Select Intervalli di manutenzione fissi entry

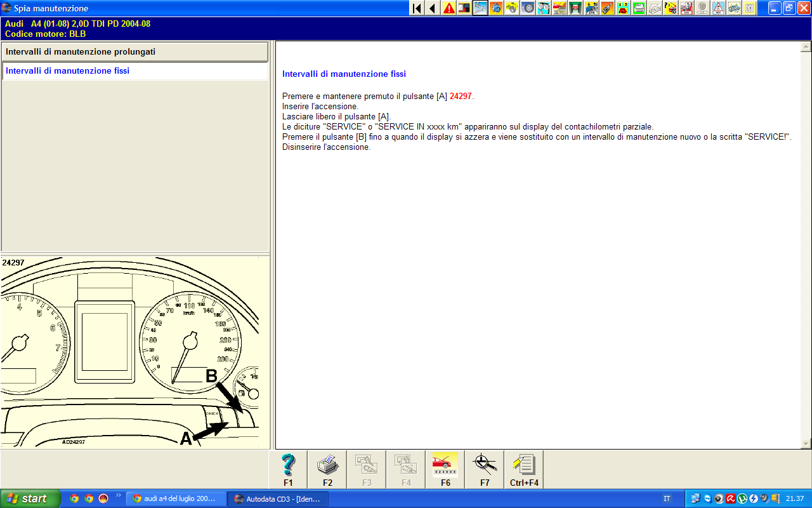pyautogui.click(x=134, y=71)
